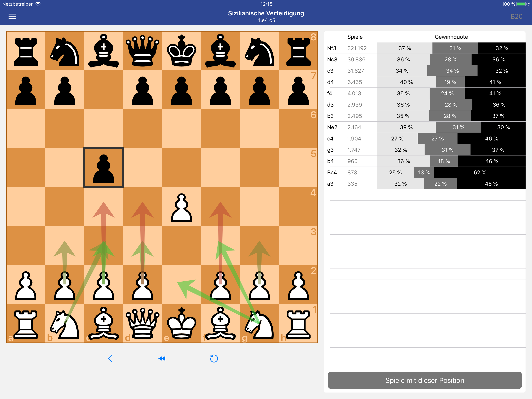The height and width of the screenshot is (399, 532).
Task: Tap the black queen on d8
Action: click(142, 51)
